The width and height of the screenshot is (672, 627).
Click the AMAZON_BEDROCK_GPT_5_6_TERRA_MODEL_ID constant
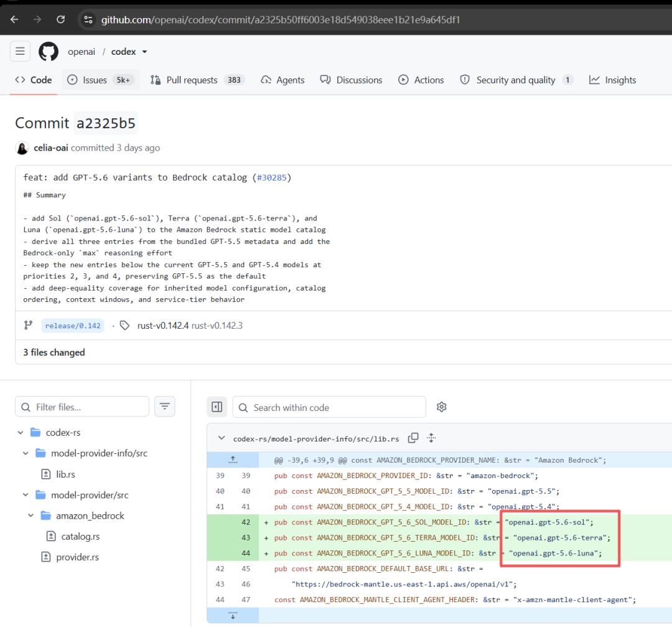397,538
